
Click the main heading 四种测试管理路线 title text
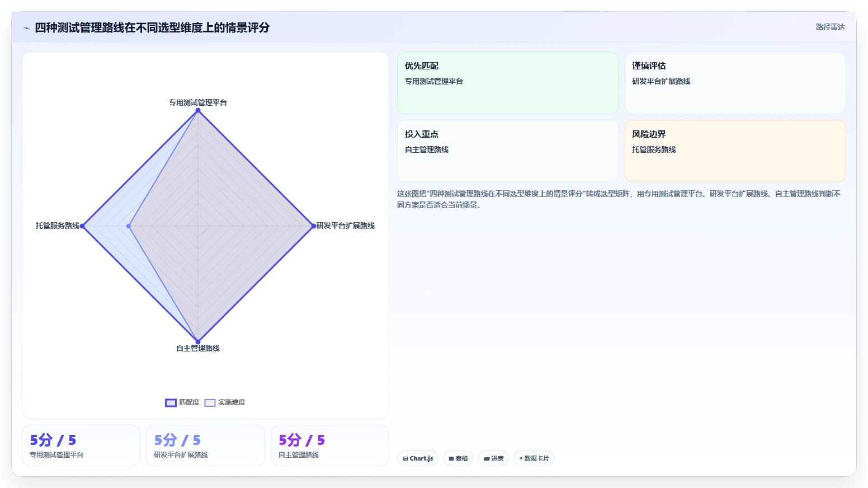pos(152,27)
